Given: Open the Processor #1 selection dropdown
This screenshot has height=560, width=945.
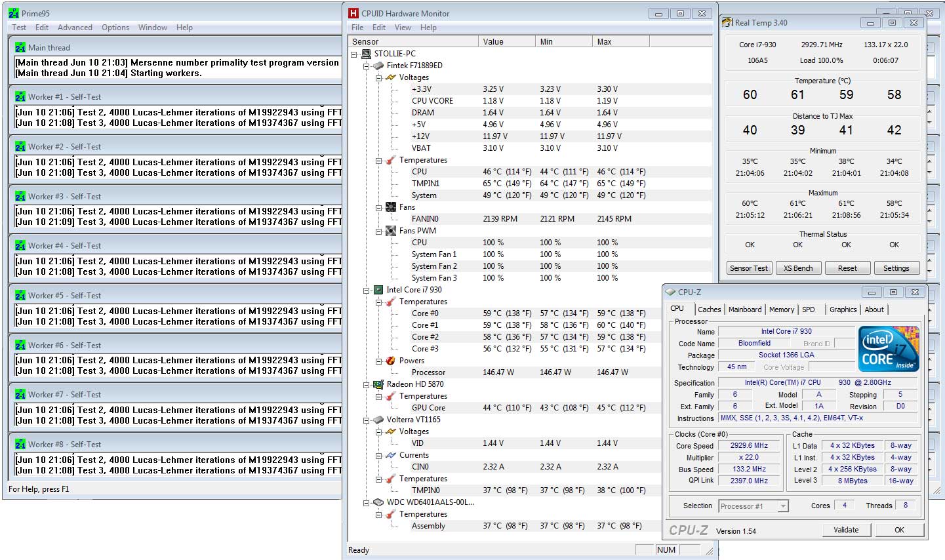Looking at the screenshot, I should click(x=782, y=506).
